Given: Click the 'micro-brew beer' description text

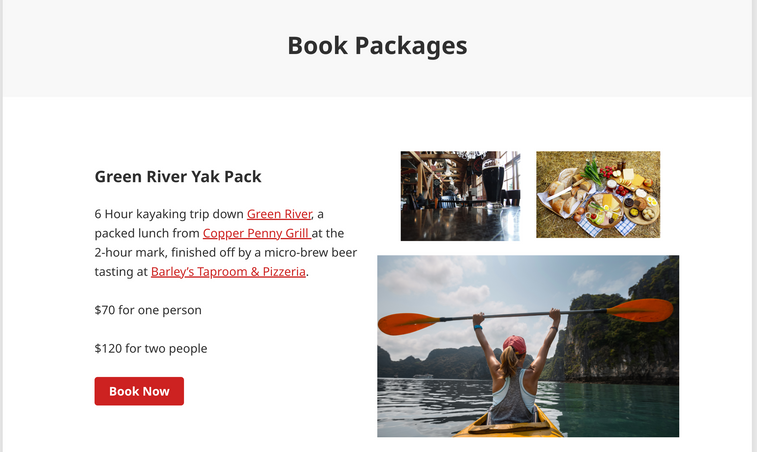Looking at the screenshot, I should (x=310, y=253).
